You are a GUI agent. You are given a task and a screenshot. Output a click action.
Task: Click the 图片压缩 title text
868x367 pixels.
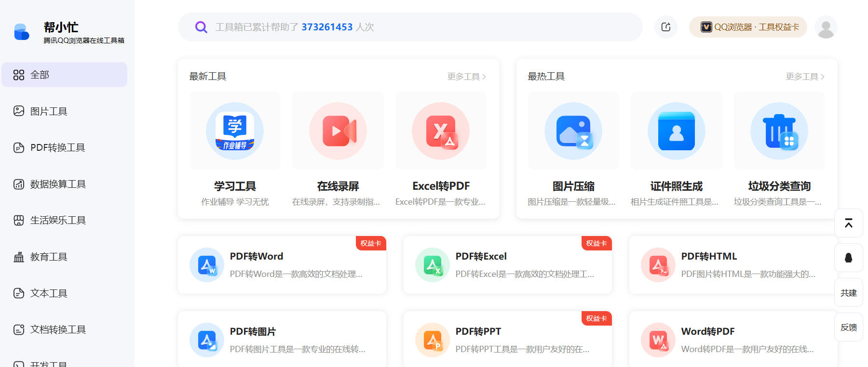click(573, 186)
